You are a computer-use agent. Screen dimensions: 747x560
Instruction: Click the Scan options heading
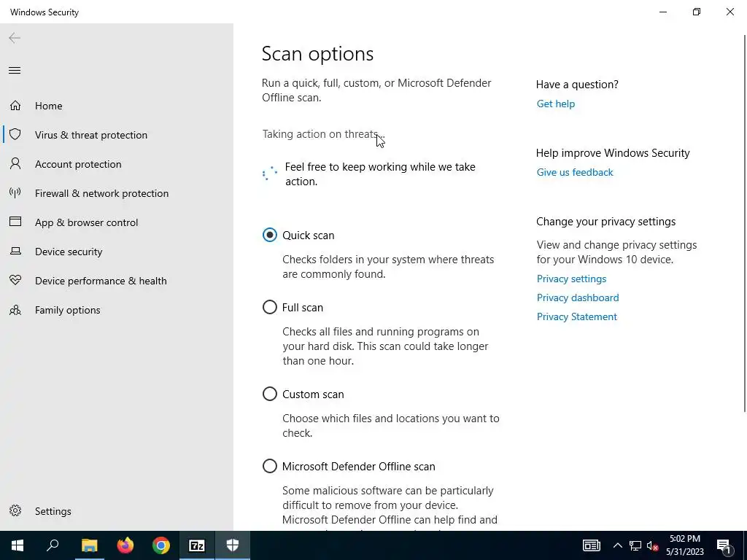(318, 54)
